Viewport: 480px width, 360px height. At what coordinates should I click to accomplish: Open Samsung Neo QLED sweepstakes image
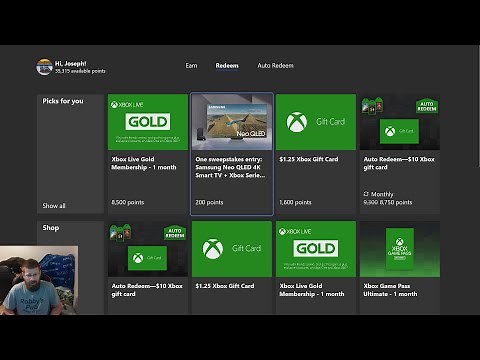[232, 122]
